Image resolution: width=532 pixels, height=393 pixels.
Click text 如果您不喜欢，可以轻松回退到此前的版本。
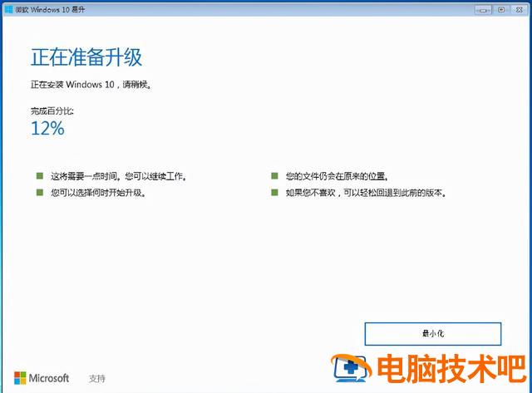366,193
